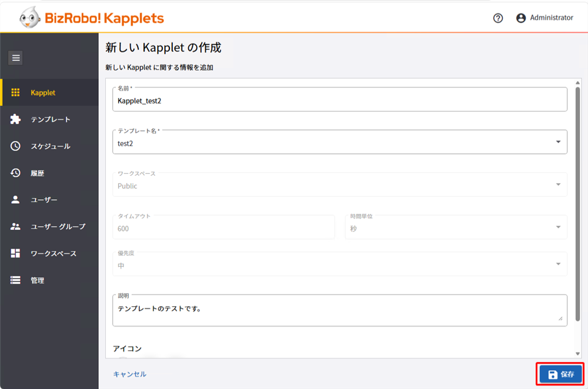
Task: Open the 履歴 section
Action: pos(49,173)
